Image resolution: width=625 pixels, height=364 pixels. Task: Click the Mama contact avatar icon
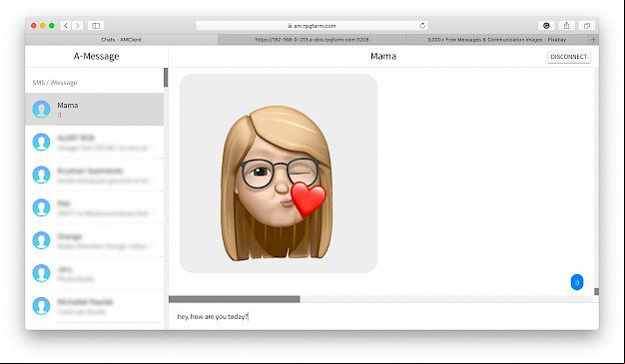click(42, 109)
